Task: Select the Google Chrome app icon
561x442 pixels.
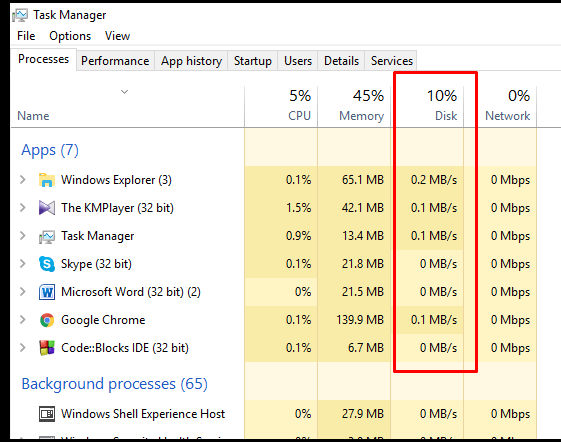Action: (x=47, y=320)
